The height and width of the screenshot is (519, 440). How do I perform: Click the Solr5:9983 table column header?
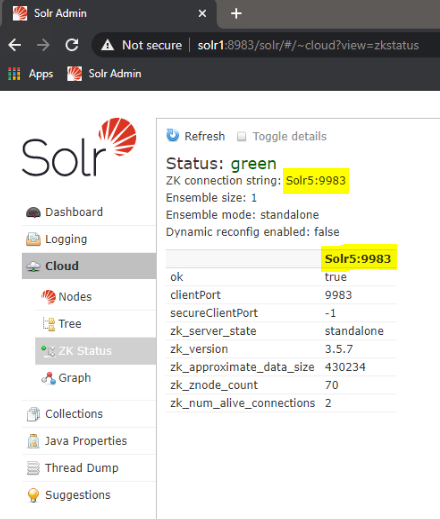click(x=358, y=259)
